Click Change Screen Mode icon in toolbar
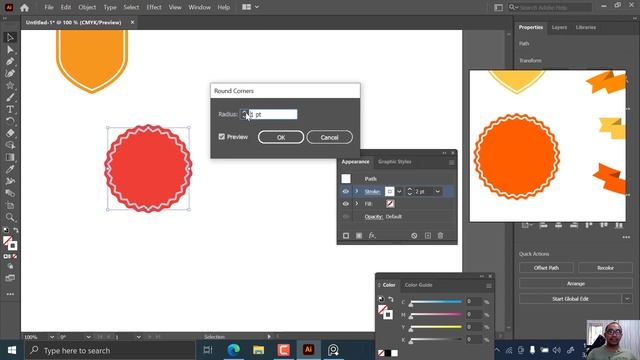 [x=10, y=278]
